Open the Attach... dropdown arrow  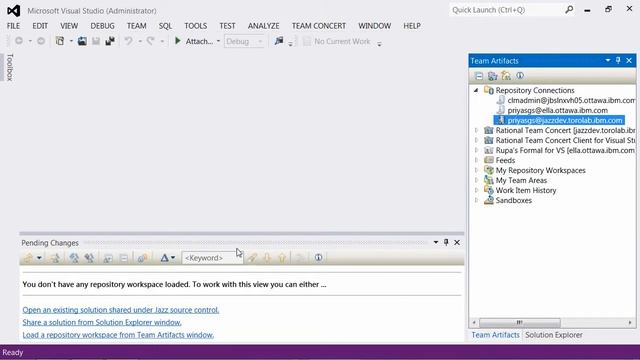pos(218,41)
